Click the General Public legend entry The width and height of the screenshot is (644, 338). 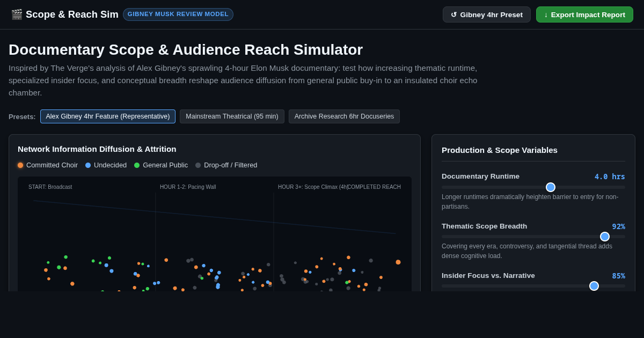click(161, 165)
